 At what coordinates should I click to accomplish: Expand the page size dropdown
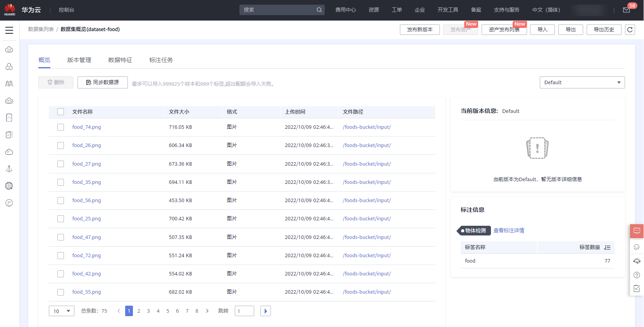tap(62, 311)
